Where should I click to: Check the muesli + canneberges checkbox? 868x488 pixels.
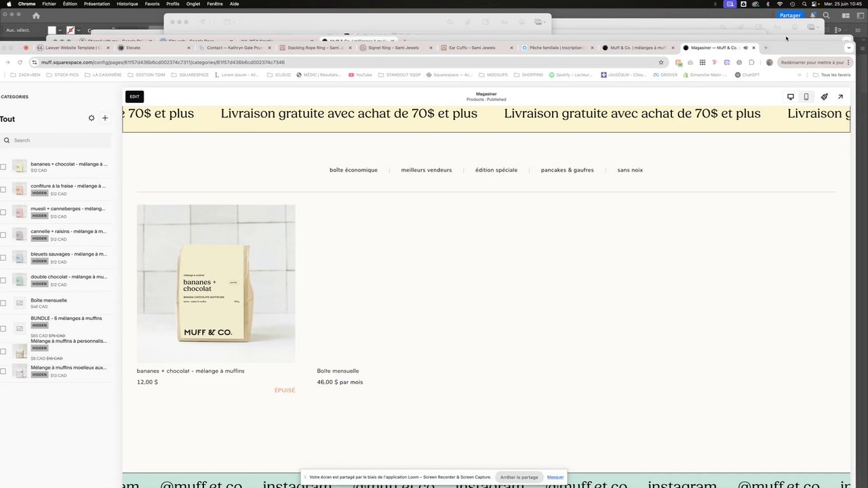click(3, 212)
